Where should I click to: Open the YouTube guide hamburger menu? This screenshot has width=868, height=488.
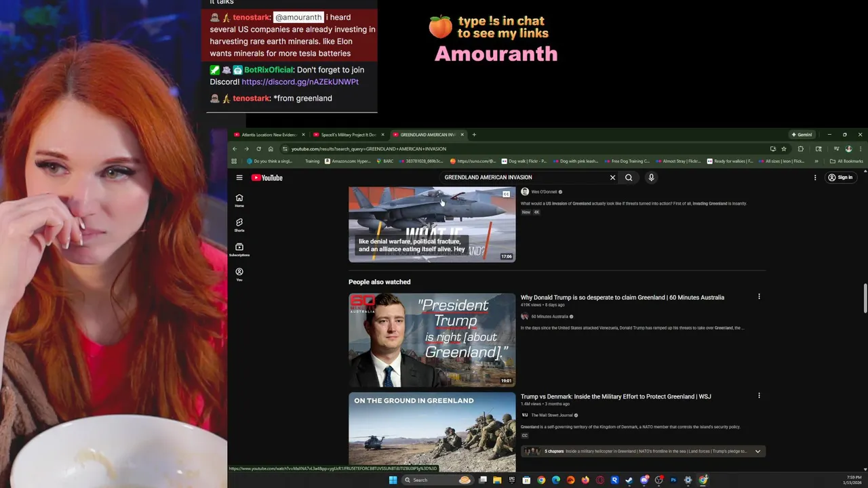click(x=239, y=178)
